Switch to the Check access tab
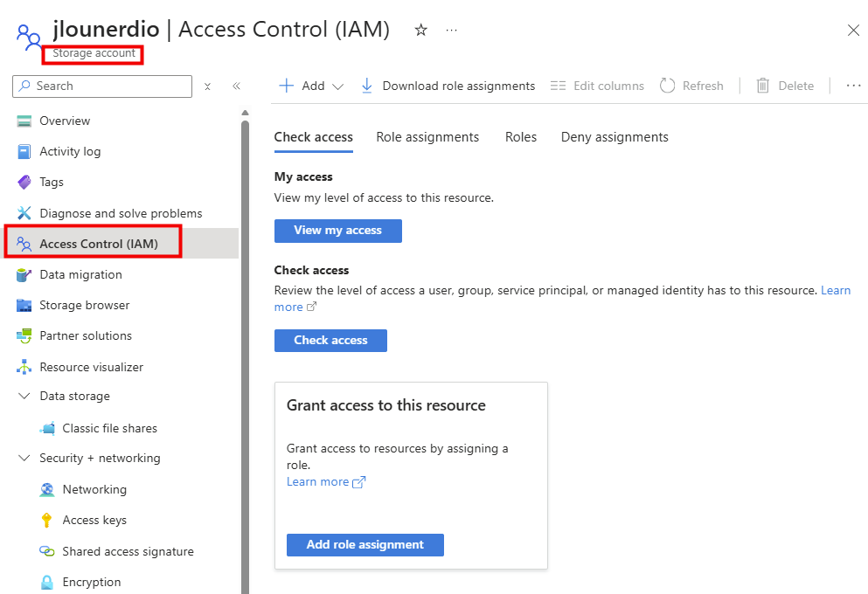868x594 pixels. pyautogui.click(x=313, y=137)
